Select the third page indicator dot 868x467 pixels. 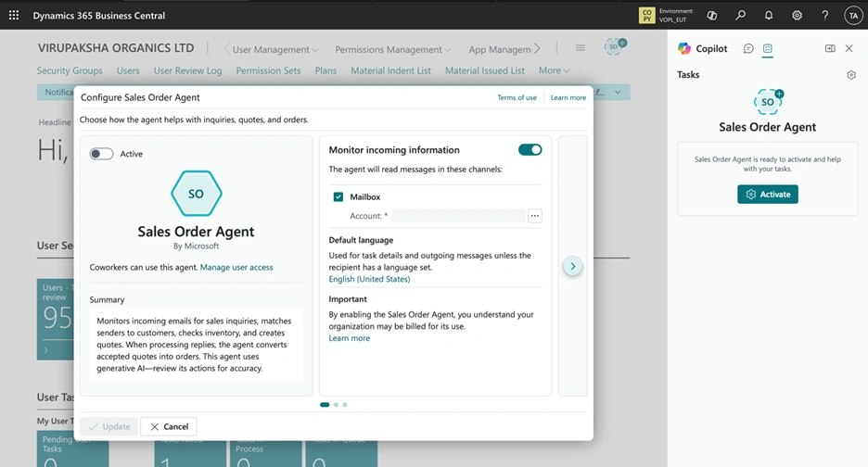point(344,405)
